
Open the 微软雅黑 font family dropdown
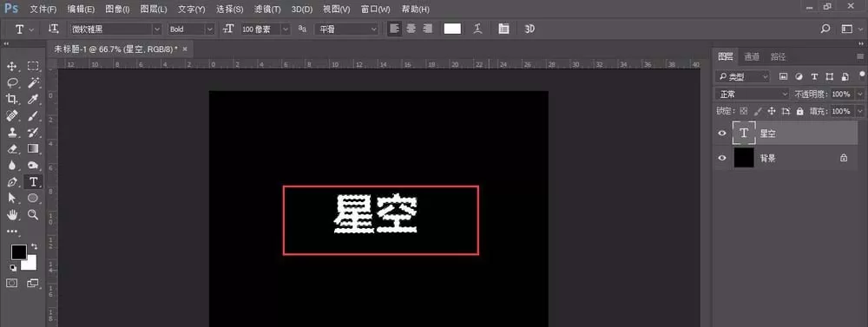click(x=115, y=29)
